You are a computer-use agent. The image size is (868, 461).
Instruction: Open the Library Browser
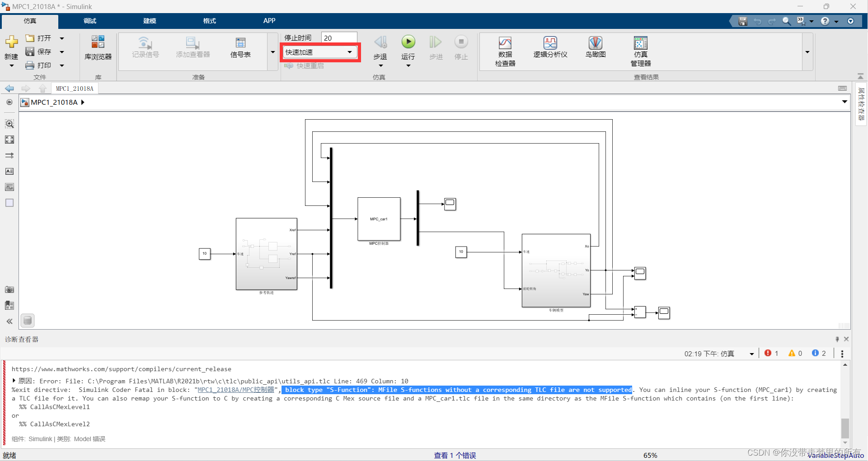(x=98, y=47)
